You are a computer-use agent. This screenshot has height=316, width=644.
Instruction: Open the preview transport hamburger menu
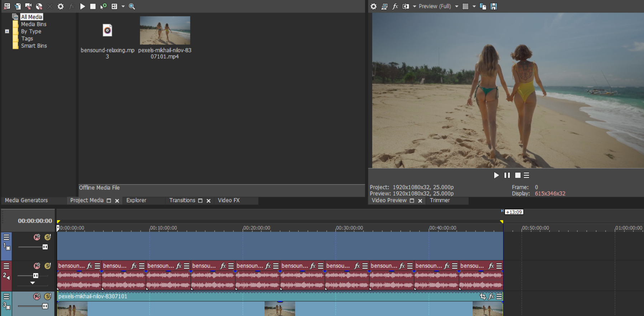coord(526,175)
